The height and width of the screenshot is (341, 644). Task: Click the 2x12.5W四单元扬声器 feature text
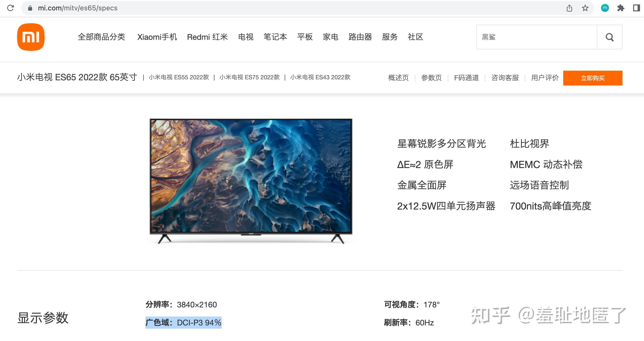tap(446, 206)
